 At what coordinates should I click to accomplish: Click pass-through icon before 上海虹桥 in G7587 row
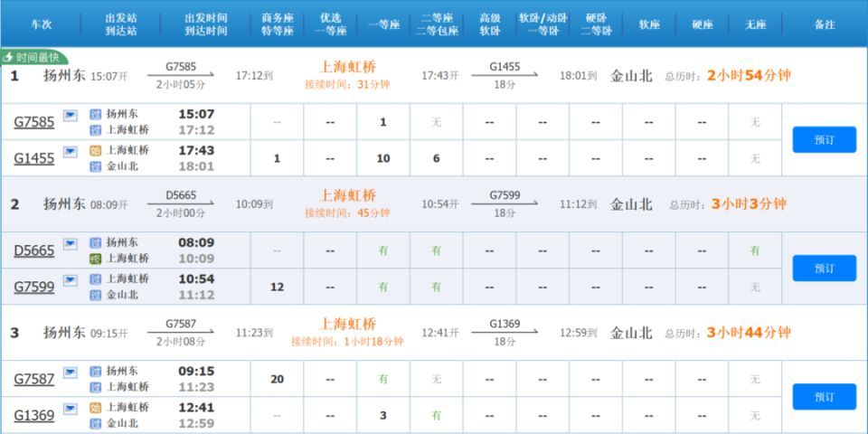click(96, 387)
